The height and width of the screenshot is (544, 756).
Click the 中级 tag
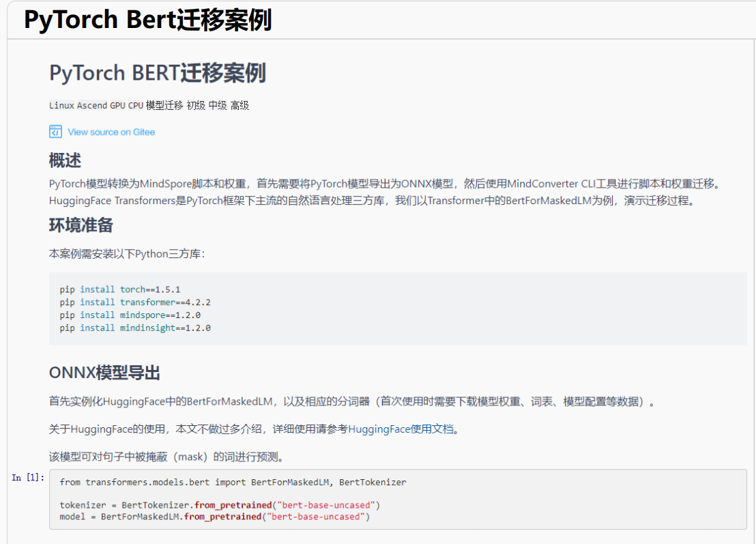[x=218, y=106]
